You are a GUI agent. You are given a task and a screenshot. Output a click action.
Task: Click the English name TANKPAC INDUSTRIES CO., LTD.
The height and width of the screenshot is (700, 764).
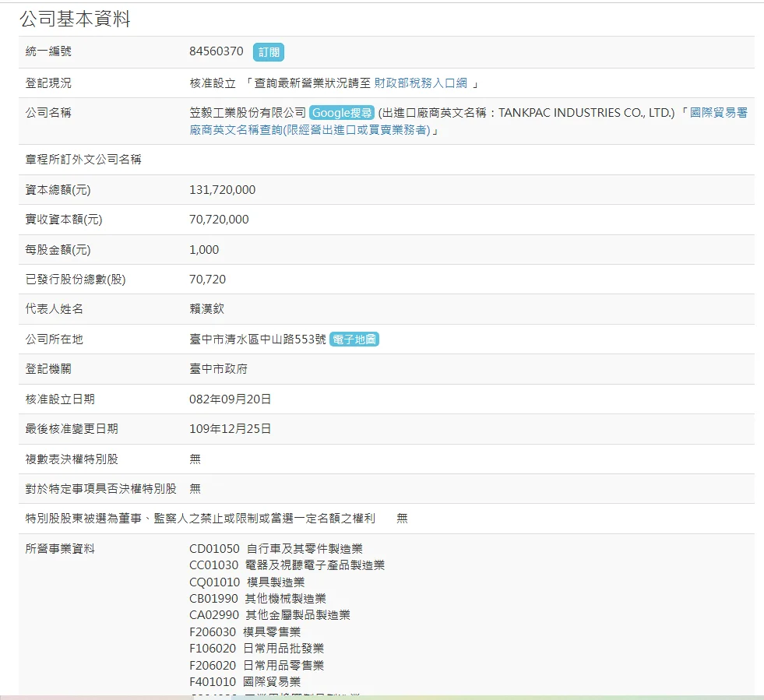(586, 113)
